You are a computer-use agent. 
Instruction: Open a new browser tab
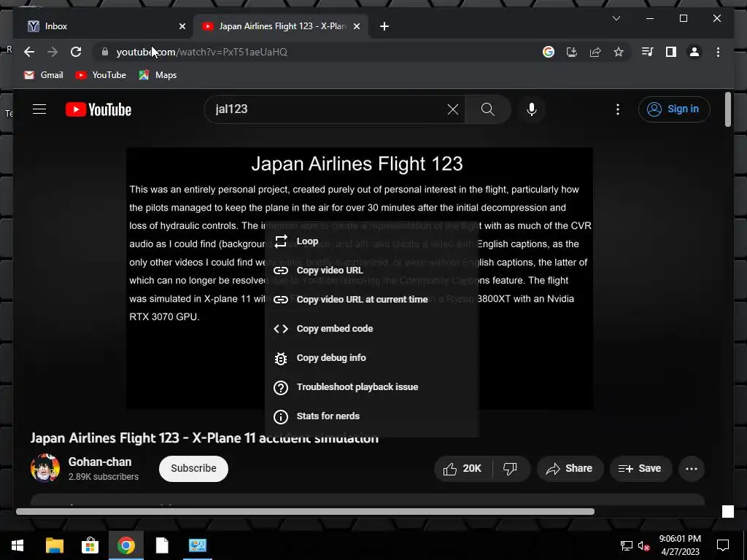(x=384, y=26)
